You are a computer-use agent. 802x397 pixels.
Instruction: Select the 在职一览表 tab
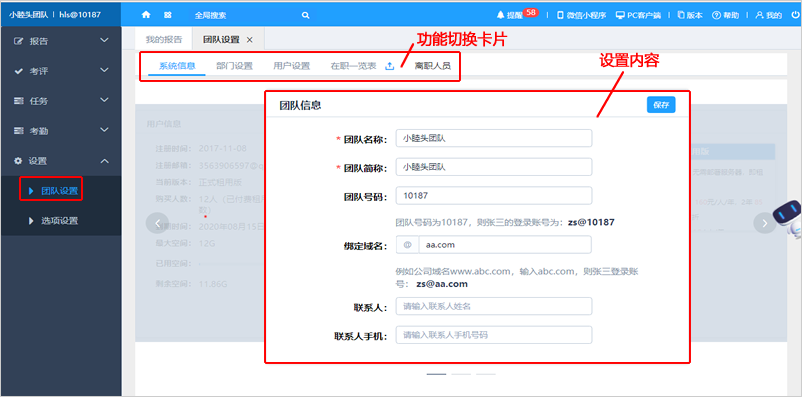[353, 66]
